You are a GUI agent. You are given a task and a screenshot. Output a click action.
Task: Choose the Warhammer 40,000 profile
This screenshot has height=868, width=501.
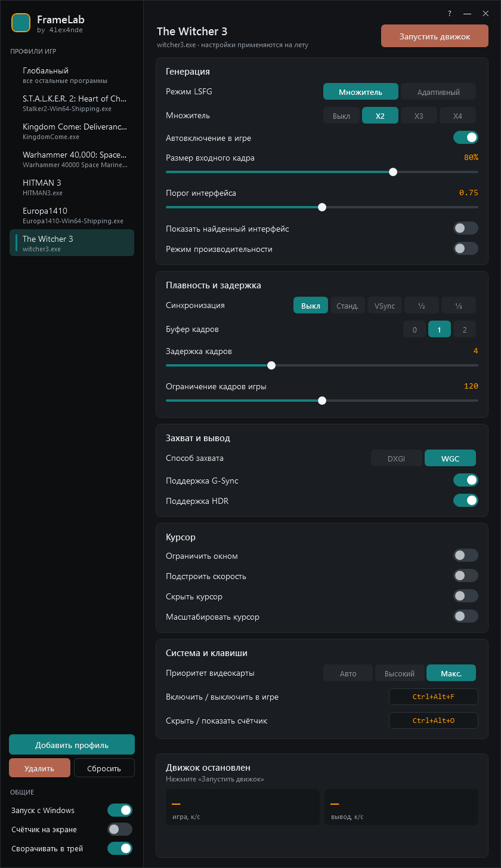[x=72, y=159]
